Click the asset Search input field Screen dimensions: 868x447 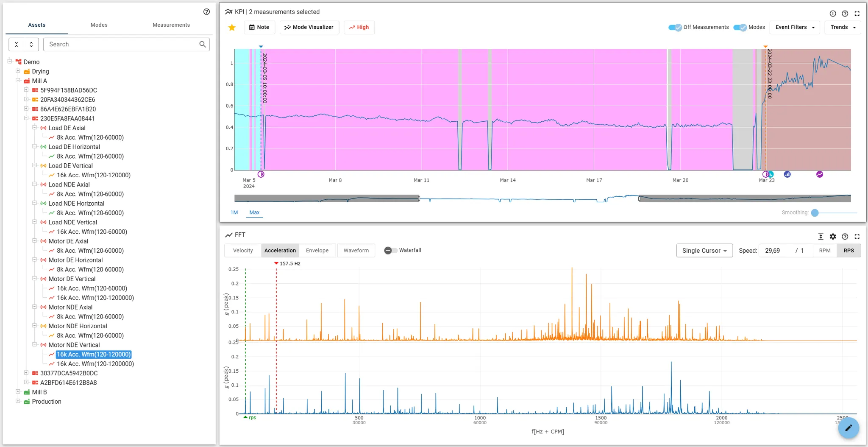pos(126,44)
